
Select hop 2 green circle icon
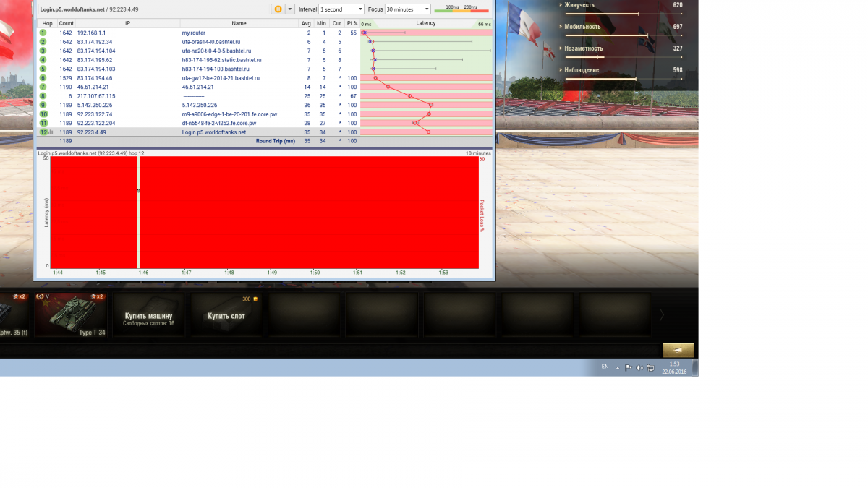(43, 42)
